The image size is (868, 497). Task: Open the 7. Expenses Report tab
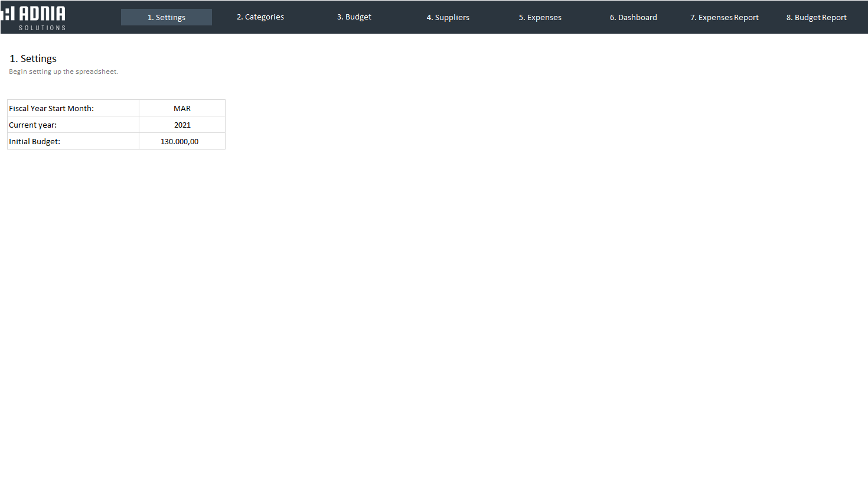pyautogui.click(x=724, y=17)
